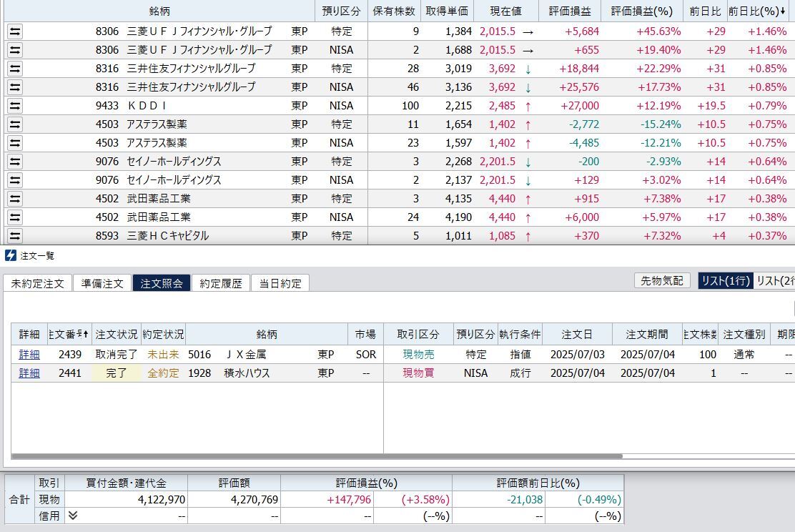Click trade icon for 4502 武田薬品工業 特定 row
The width and height of the screenshot is (795, 532).
point(15,199)
